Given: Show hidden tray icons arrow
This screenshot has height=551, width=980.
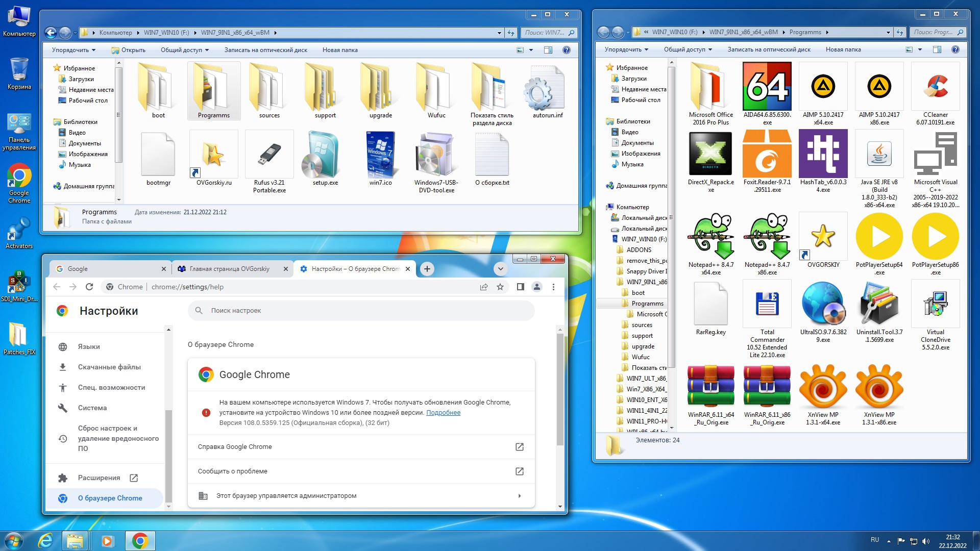Looking at the screenshot, I should 889,541.
